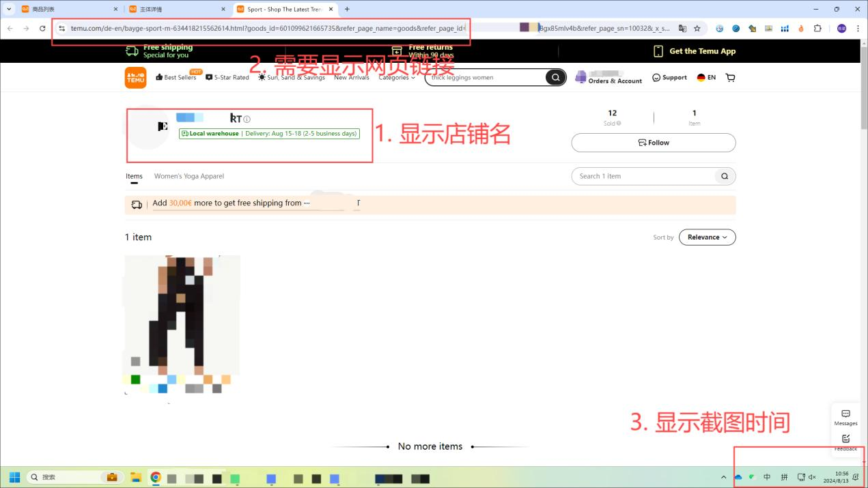This screenshot has height=488, width=868.
Task: Click the Support headset link
Action: pyautogui.click(x=669, y=77)
